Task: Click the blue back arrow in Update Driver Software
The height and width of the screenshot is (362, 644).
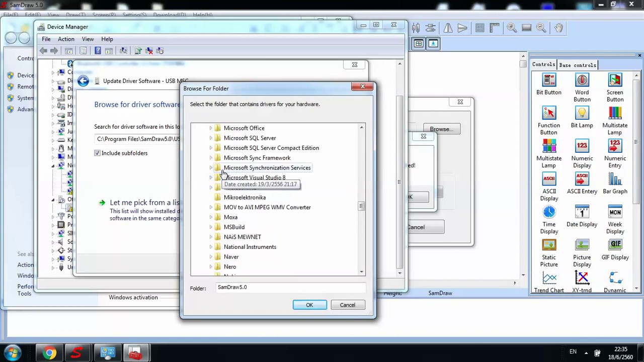Action: point(84,81)
